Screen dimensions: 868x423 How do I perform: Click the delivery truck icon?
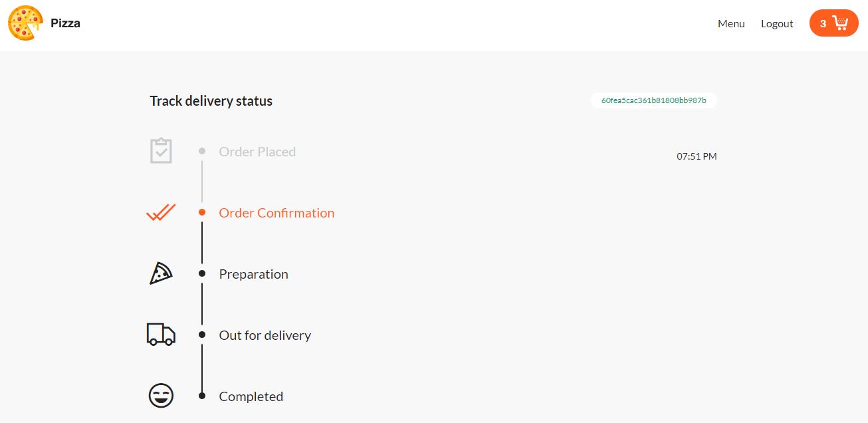click(161, 335)
